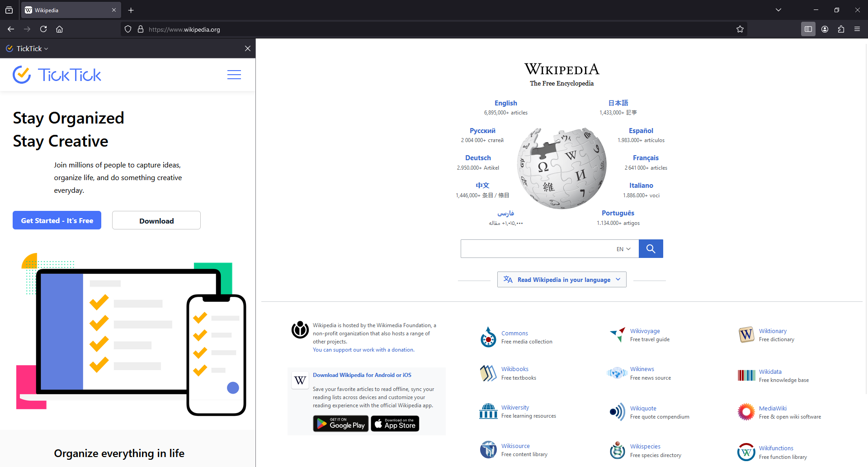Image resolution: width=868 pixels, height=467 pixels.
Task: Click the blue search magnifier button
Action: pyautogui.click(x=651, y=248)
